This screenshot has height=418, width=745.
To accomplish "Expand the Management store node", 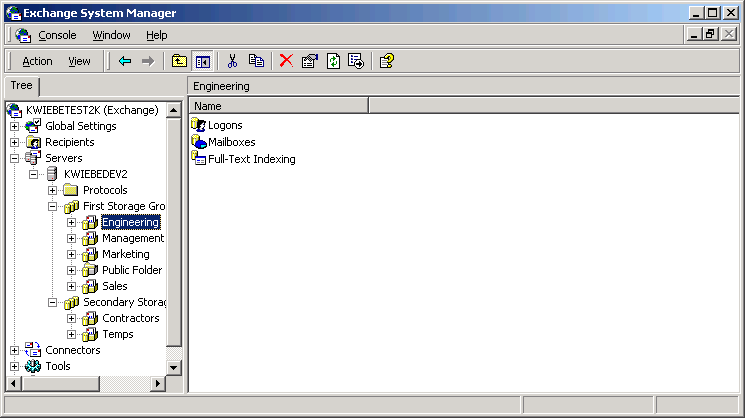I will 71,238.
